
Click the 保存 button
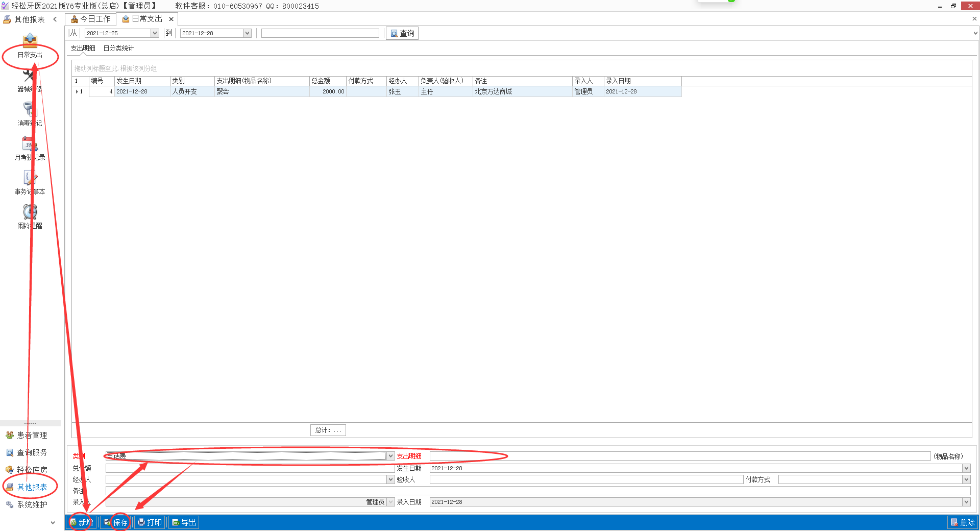pos(116,522)
